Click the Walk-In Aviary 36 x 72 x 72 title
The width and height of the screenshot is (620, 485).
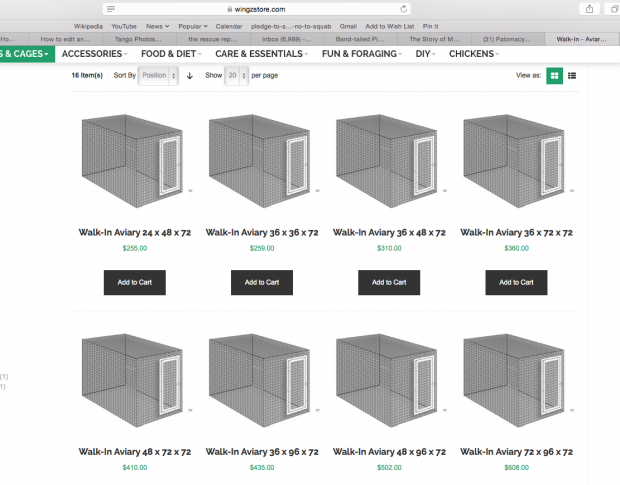tap(516, 232)
